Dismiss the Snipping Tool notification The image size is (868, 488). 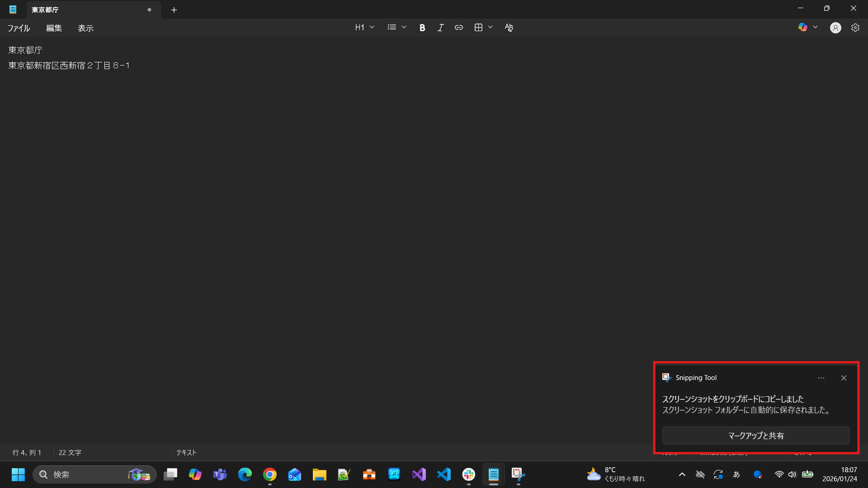pyautogui.click(x=844, y=378)
